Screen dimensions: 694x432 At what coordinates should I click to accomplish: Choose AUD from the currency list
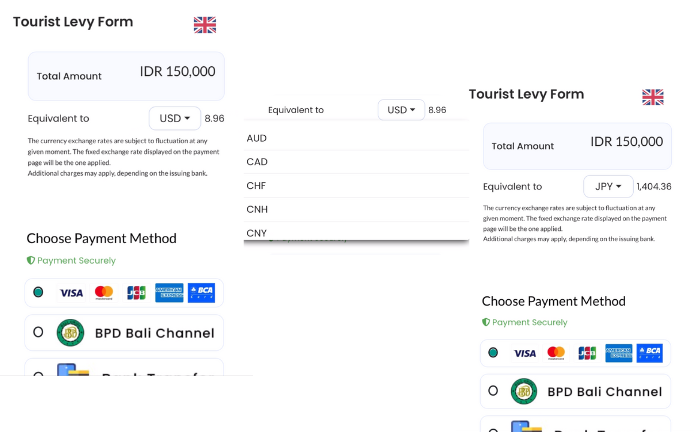257,138
